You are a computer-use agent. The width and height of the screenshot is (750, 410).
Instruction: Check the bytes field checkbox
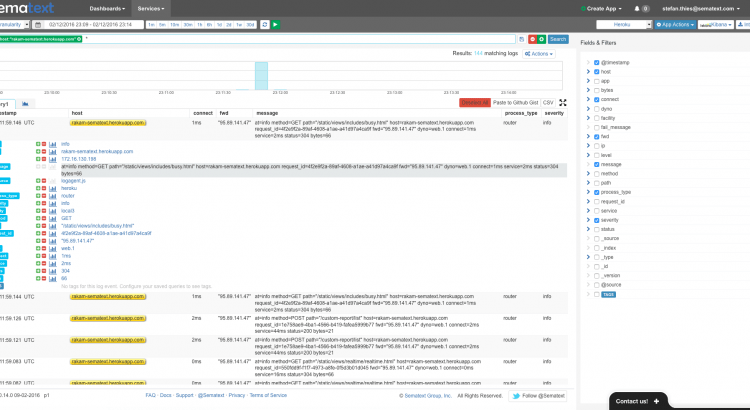596,90
